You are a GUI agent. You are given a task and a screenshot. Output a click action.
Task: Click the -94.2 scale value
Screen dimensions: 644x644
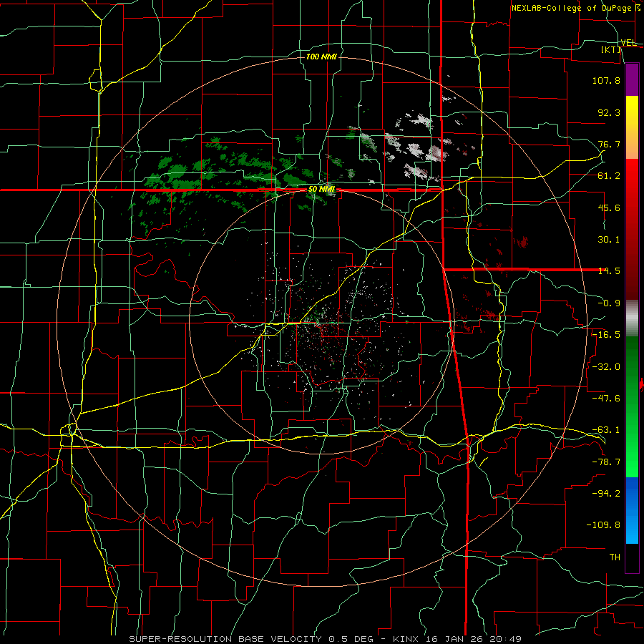click(606, 494)
